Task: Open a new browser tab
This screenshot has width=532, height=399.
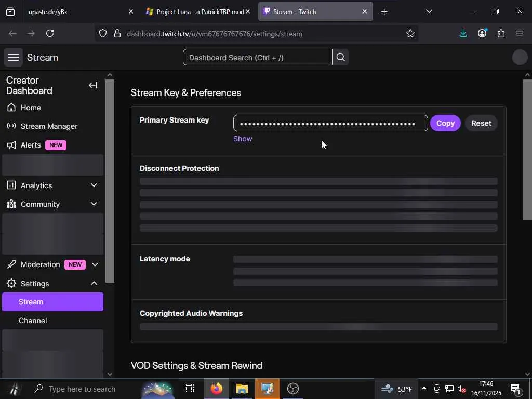Action: 384,12
